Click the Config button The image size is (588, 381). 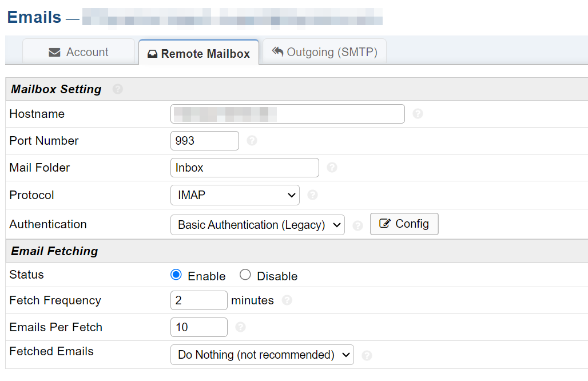(x=404, y=224)
